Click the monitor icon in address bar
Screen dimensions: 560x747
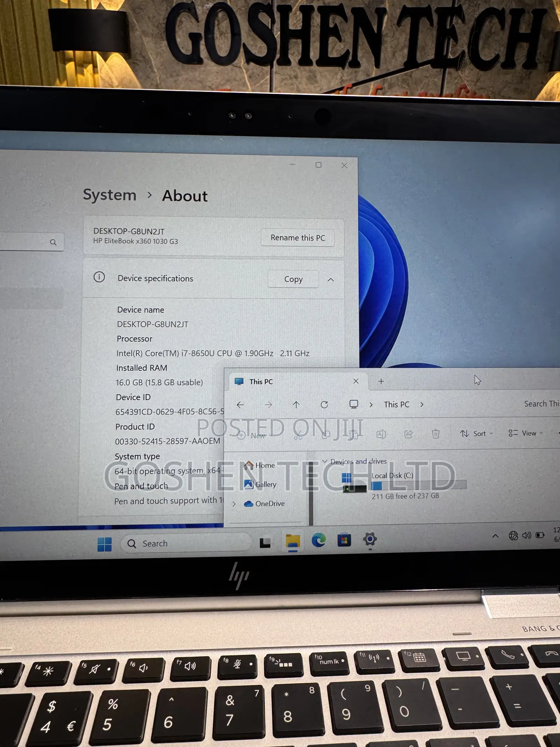[x=354, y=404]
